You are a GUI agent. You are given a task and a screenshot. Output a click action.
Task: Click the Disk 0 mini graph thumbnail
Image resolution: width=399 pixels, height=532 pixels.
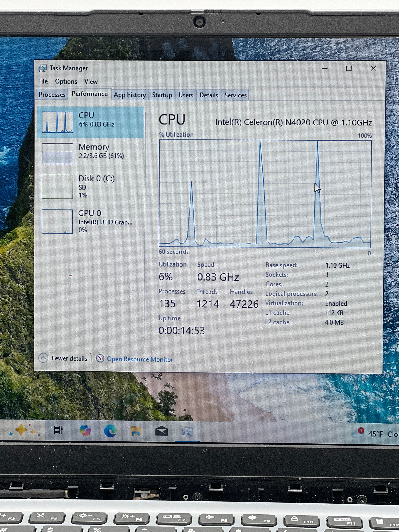(x=57, y=187)
